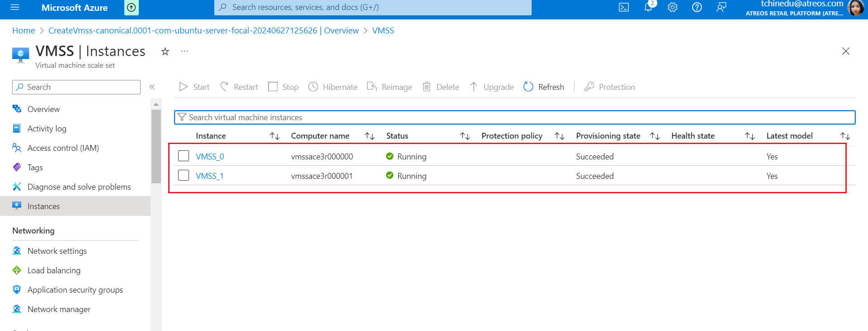Sort by Status column arrows
The width and height of the screenshot is (868, 331).
(465, 136)
